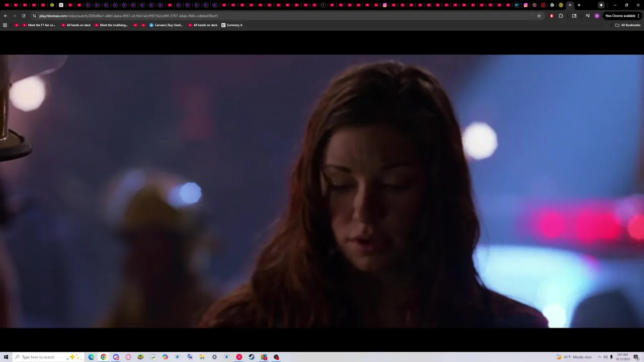This screenshot has width=644, height=362.
Task: Open the red circular music app taskbar icon
Action: (x=239, y=357)
